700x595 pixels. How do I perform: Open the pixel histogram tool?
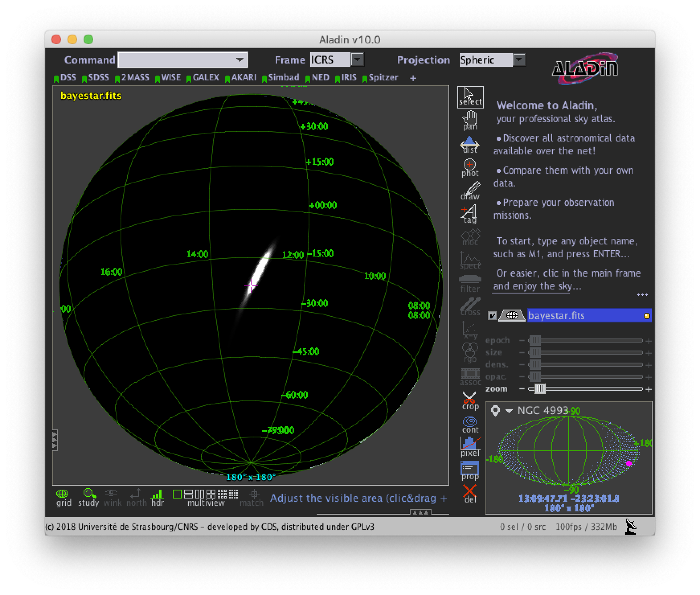[470, 447]
